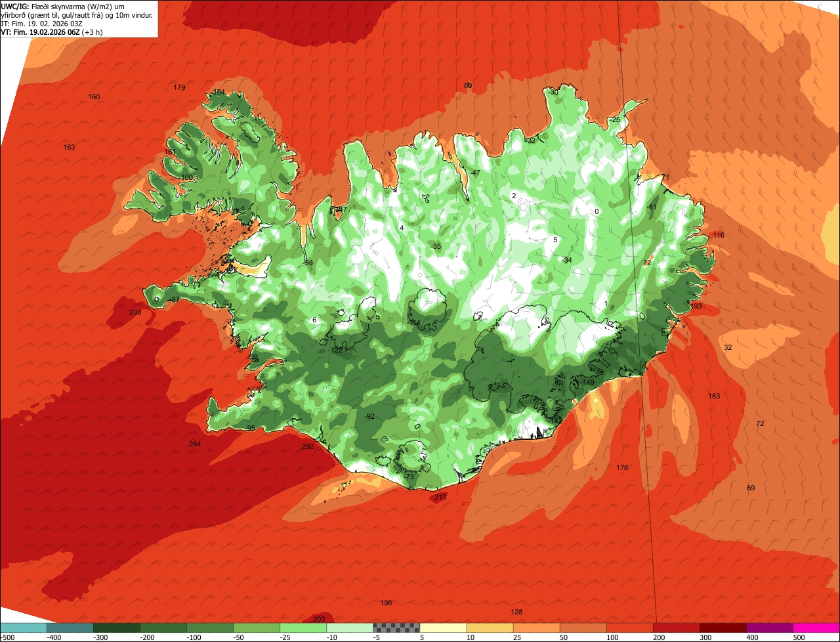Click the map value '-122' in west Iceland
840x642 pixels.
click(335, 351)
